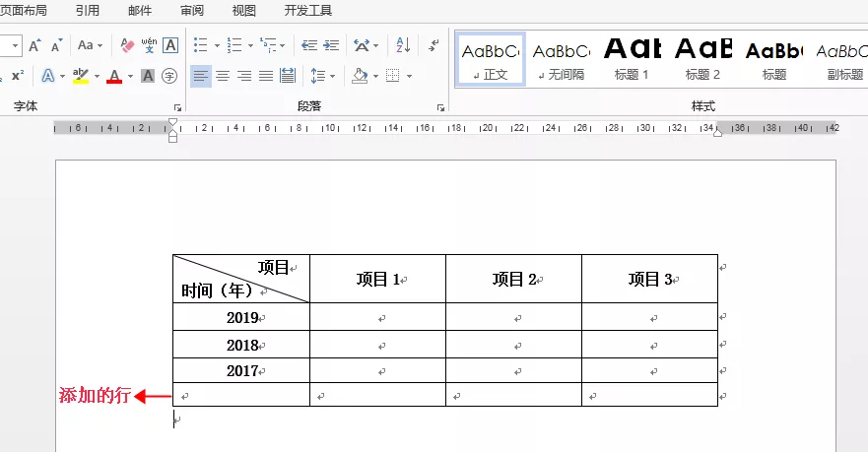
Task: Click the 项目 1 header cell
Action: coord(377,279)
